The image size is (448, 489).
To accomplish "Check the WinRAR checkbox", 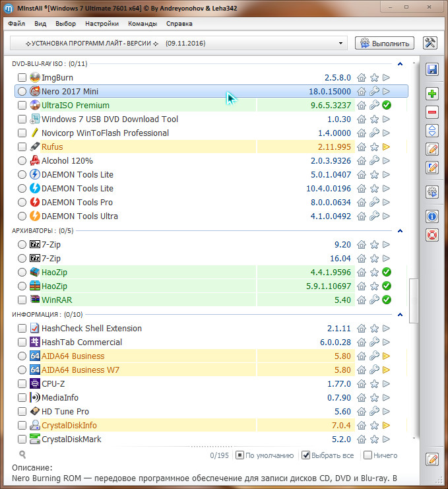I will click(x=22, y=300).
